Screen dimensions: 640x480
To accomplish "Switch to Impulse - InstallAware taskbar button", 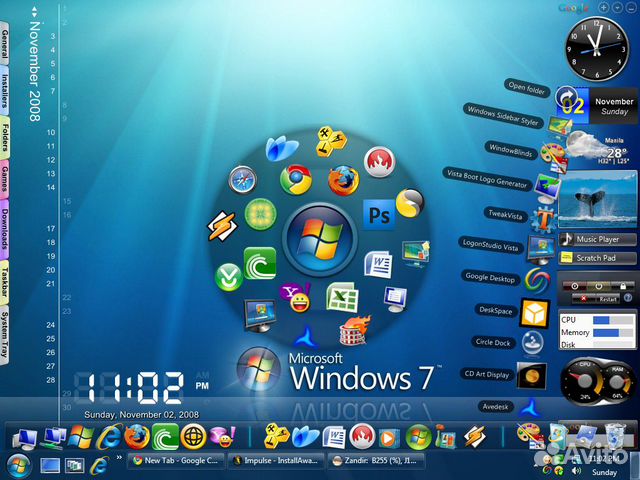I will [276, 460].
